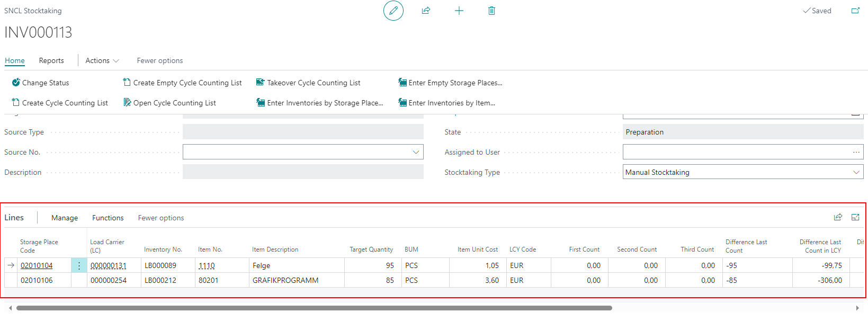The width and height of the screenshot is (868, 321).
Task: Click the Change Status action
Action: 41,83
